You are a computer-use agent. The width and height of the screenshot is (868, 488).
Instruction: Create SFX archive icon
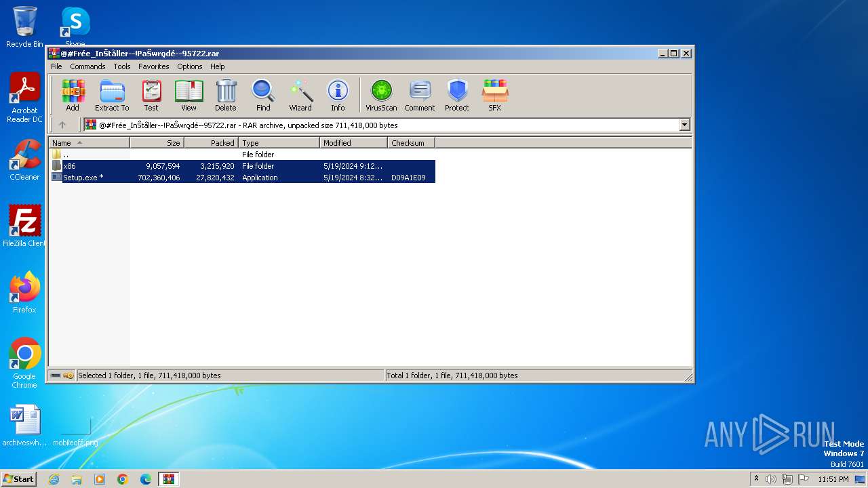(x=495, y=95)
